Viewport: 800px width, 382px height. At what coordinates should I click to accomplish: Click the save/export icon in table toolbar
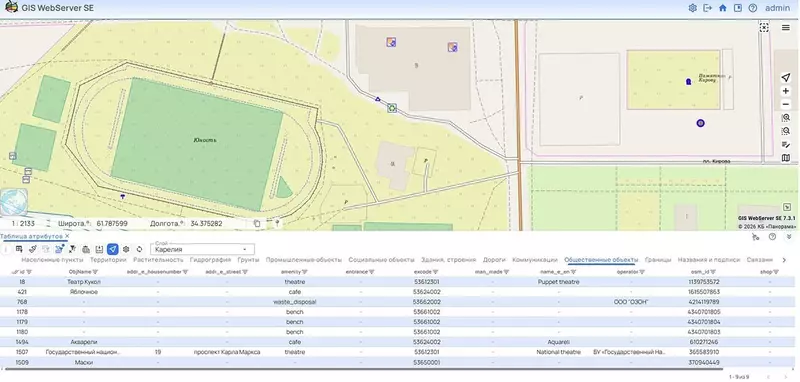point(99,249)
